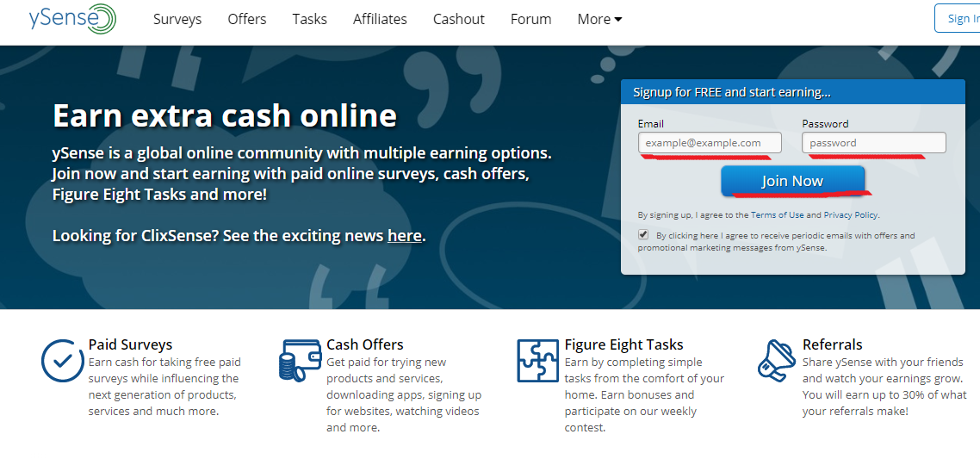Viewport: 980px width, 459px height.
Task: Click the Email input field
Action: pos(710,143)
